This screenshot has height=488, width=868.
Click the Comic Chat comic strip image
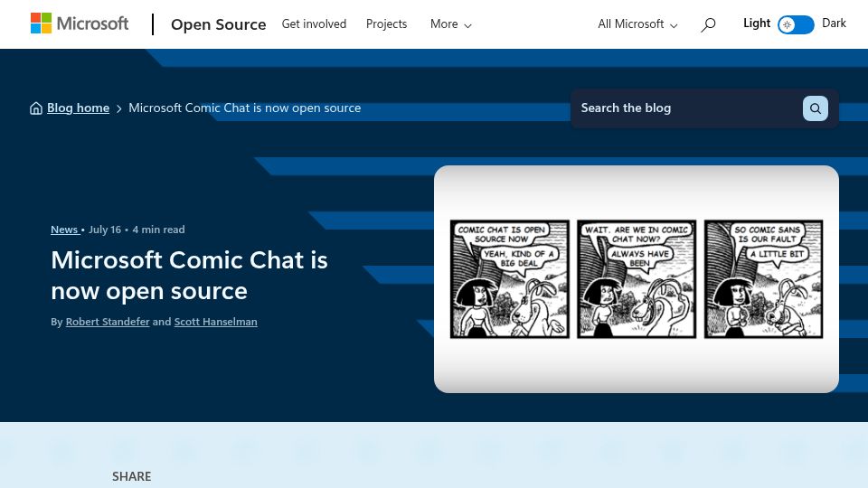tap(637, 279)
